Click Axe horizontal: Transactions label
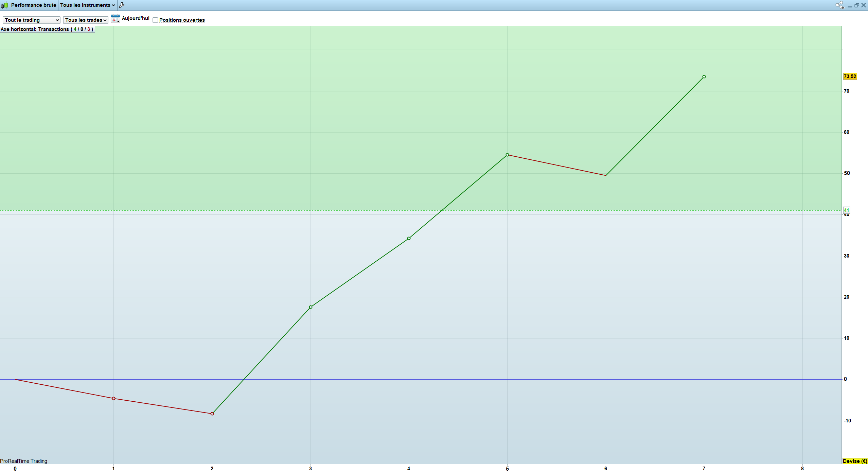Image resolution: width=868 pixels, height=471 pixels. pos(47,29)
